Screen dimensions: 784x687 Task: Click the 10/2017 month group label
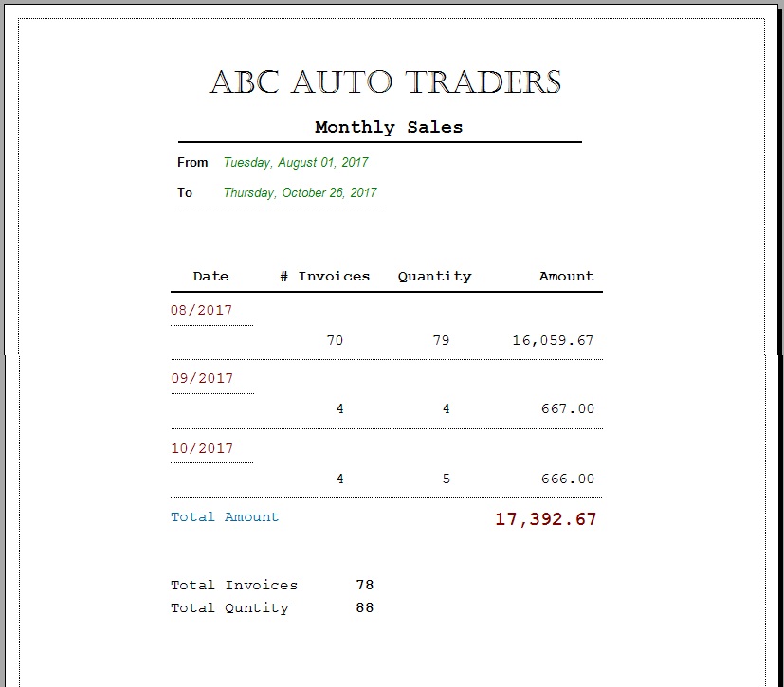(202, 448)
